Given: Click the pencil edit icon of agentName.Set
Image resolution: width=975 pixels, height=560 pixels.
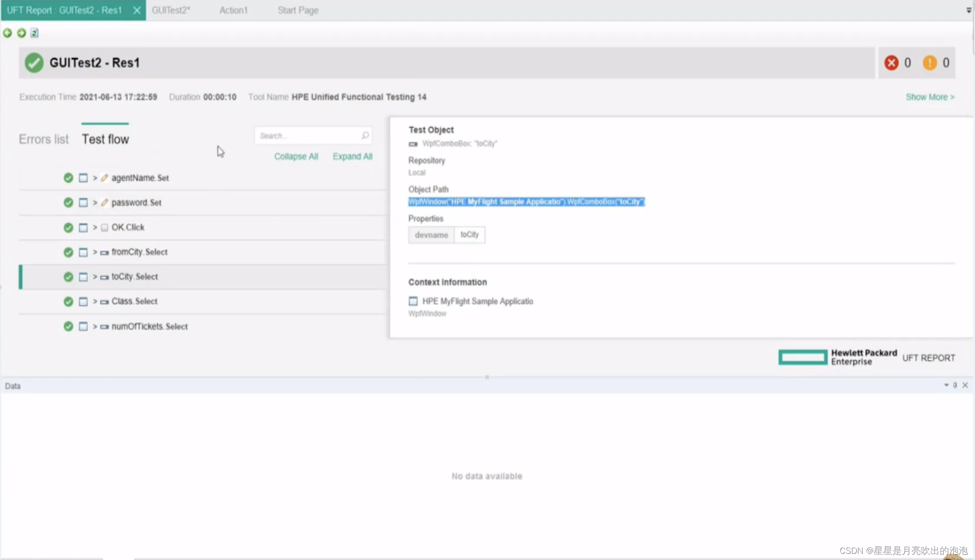Looking at the screenshot, I should (105, 178).
